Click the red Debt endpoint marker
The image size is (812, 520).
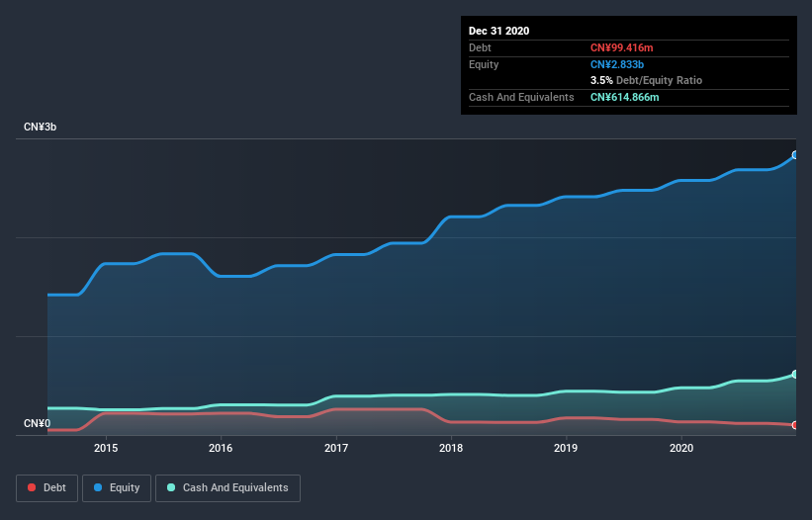pos(795,425)
